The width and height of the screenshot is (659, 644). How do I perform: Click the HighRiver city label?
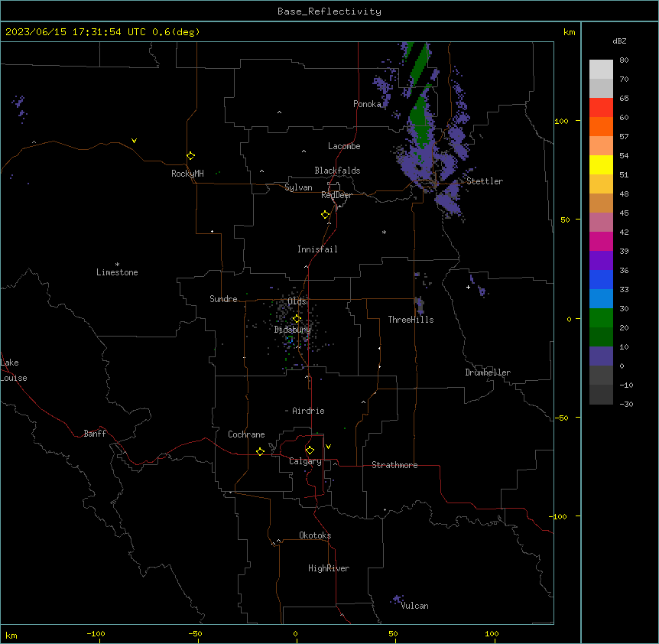coord(329,568)
